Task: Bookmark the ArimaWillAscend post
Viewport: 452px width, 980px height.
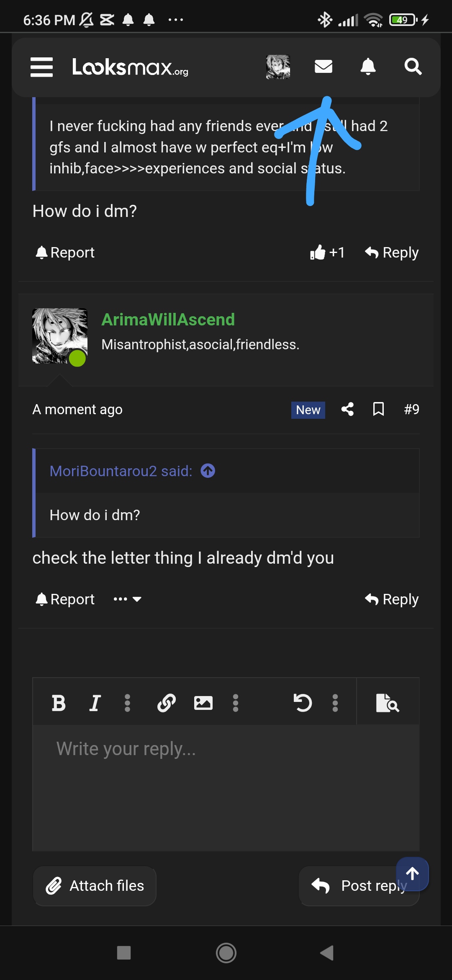Action: pyautogui.click(x=378, y=409)
